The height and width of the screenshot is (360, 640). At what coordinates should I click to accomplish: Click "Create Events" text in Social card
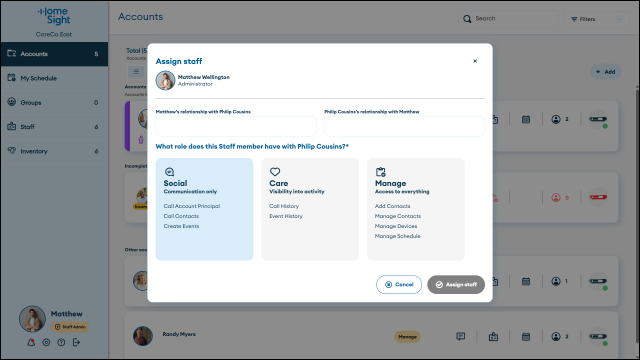point(181,226)
